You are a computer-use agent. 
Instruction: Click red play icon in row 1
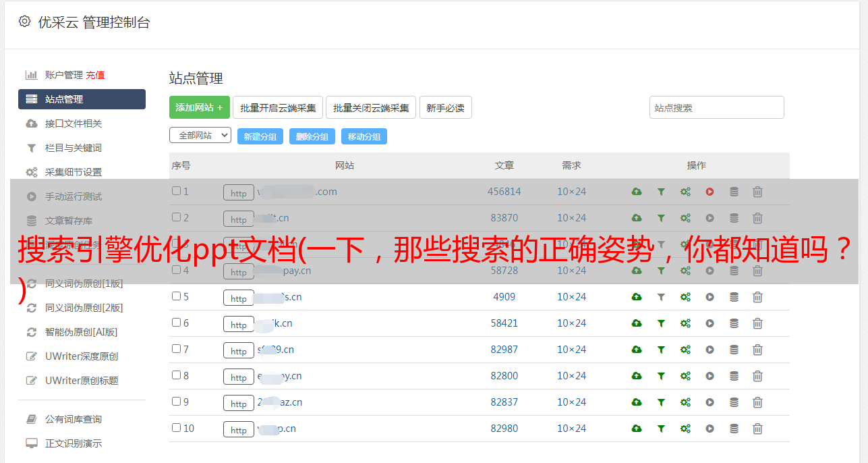[710, 192]
